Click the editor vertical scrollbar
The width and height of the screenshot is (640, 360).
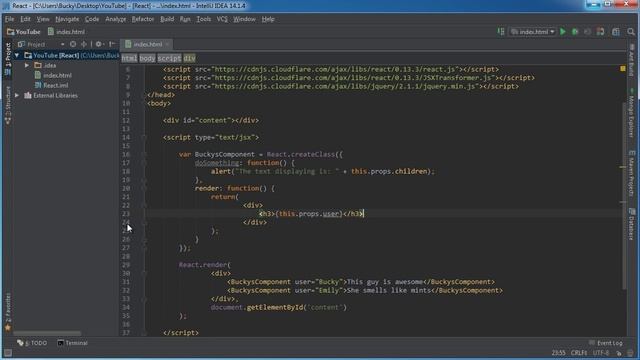tap(623, 196)
